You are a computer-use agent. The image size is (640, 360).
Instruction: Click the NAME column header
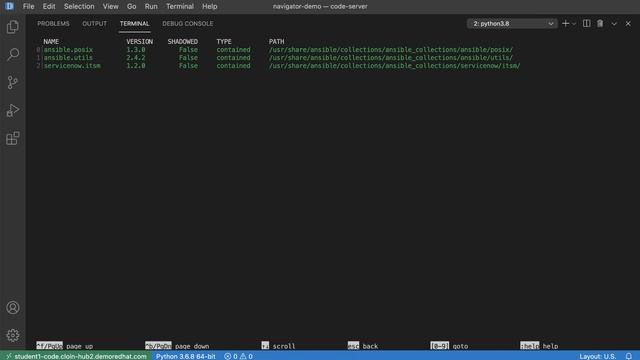point(51,42)
